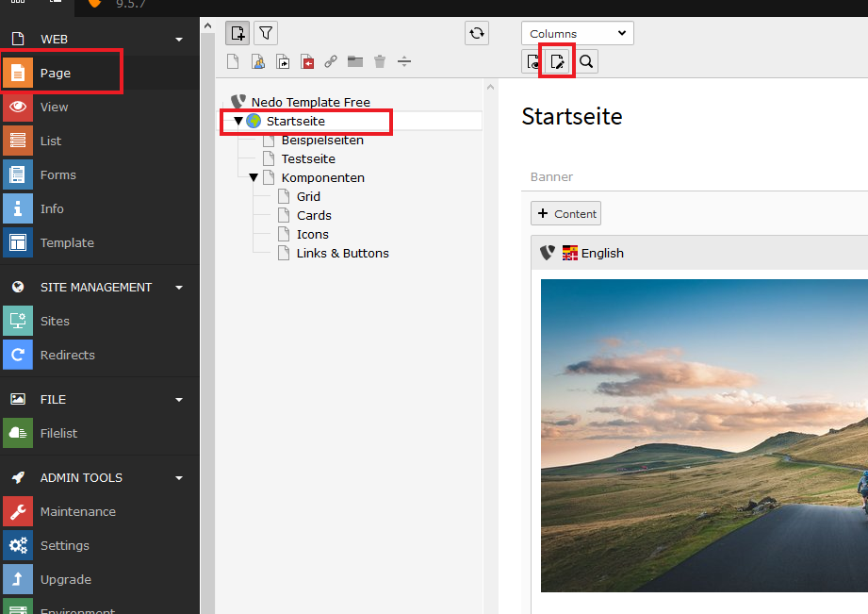Select the backend user section page icon
Image resolution: width=868 pixels, height=614 pixels.
pos(258,61)
